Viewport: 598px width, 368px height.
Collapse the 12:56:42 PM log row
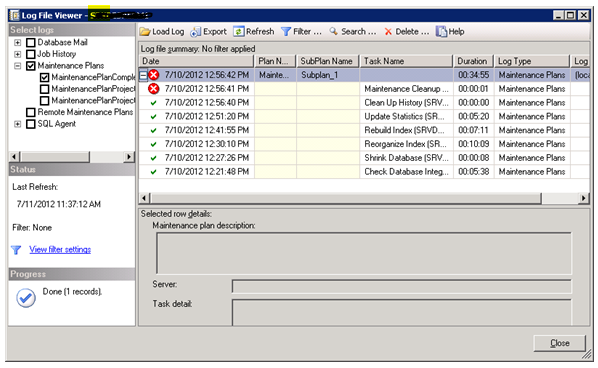click(x=143, y=75)
